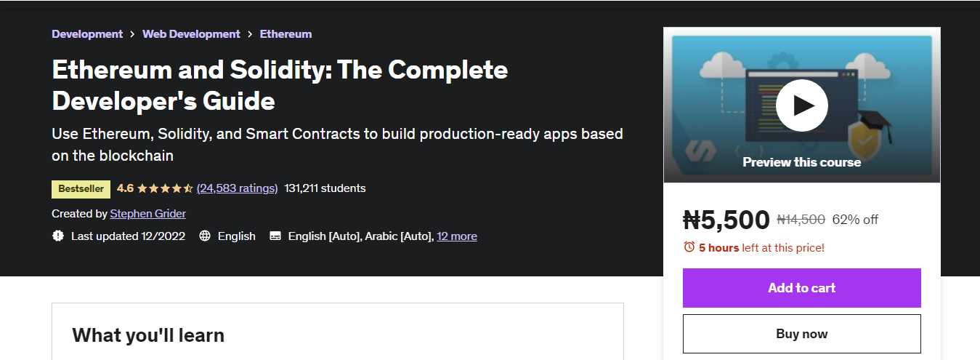The image size is (980, 360).
Task: Click the course title heading
Action: 280,84
